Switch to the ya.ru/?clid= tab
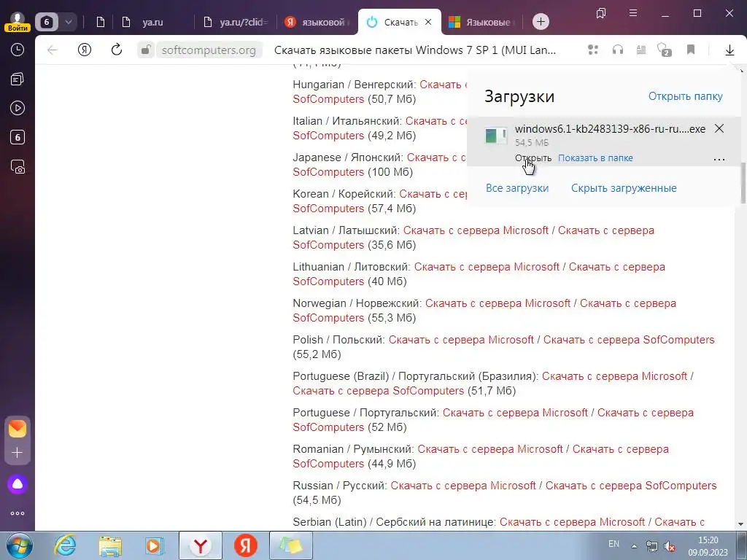The height and width of the screenshot is (560, 747). click(236, 22)
